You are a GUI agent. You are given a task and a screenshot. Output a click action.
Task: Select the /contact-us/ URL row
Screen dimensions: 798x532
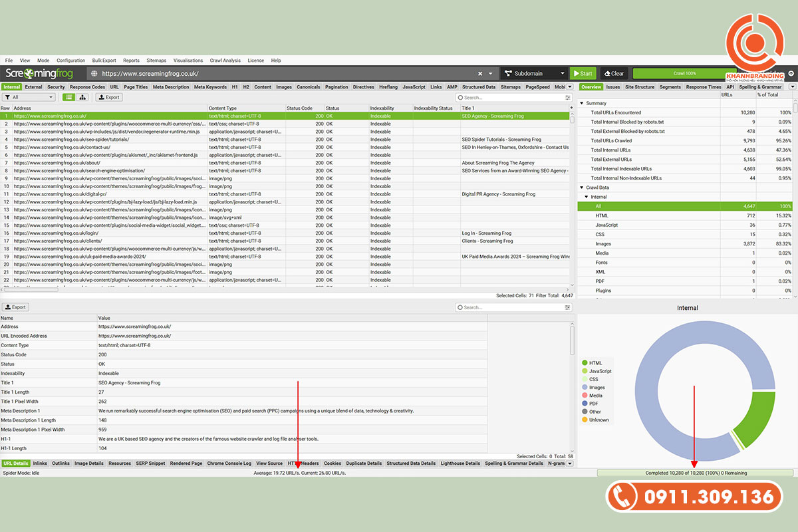(285, 147)
